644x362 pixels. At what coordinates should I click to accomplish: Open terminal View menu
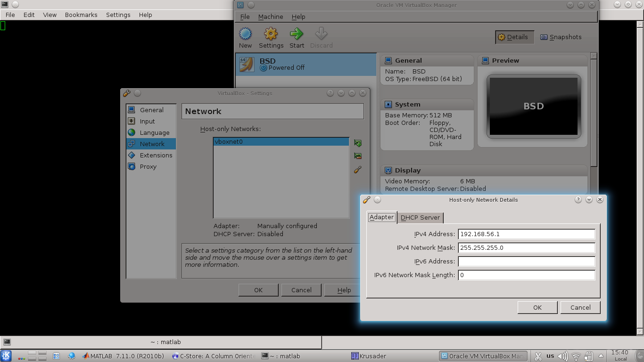50,15
